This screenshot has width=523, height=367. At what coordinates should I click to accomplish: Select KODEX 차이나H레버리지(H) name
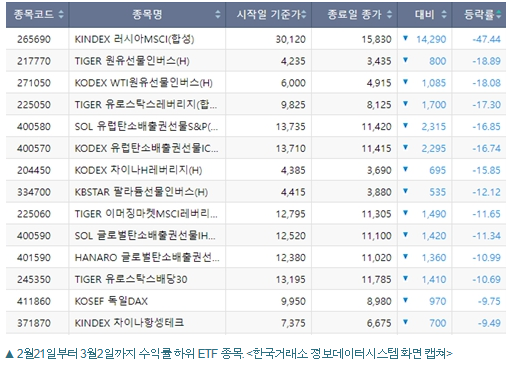(x=138, y=170)
